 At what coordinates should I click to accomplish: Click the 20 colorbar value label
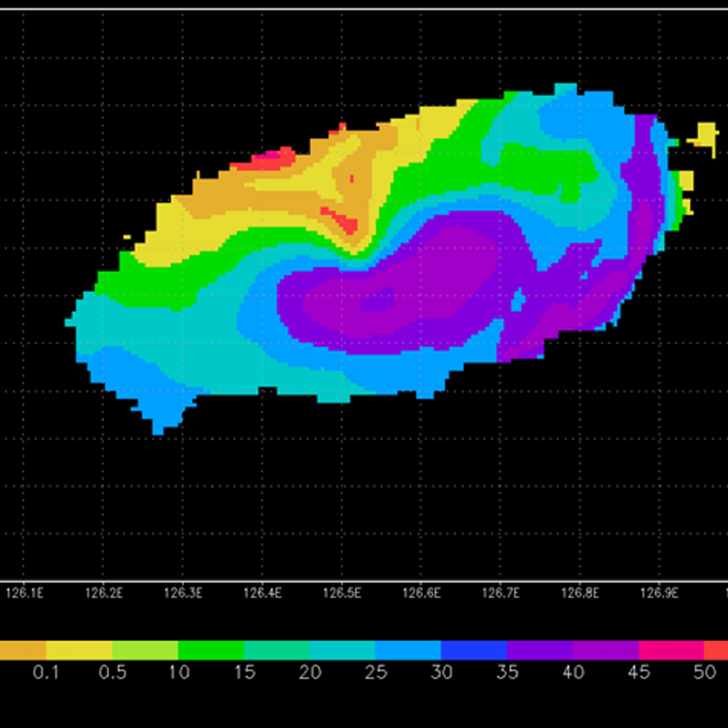tap(310, 672)
